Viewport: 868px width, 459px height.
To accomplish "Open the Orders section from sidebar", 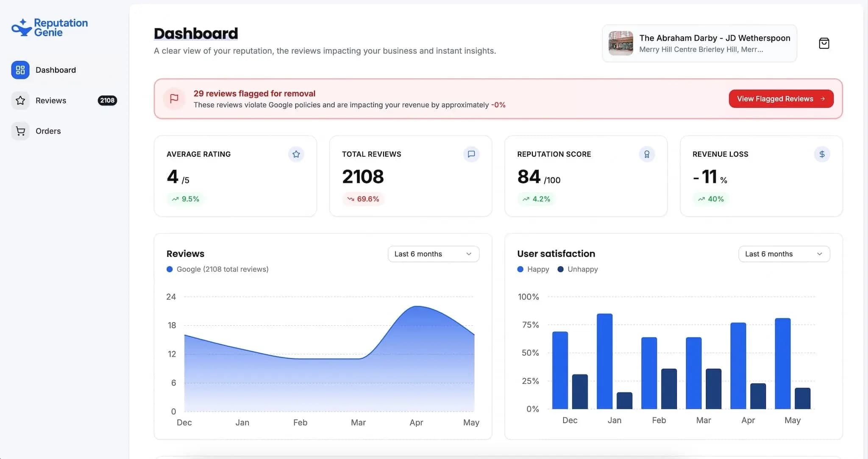I will [48, 131].
